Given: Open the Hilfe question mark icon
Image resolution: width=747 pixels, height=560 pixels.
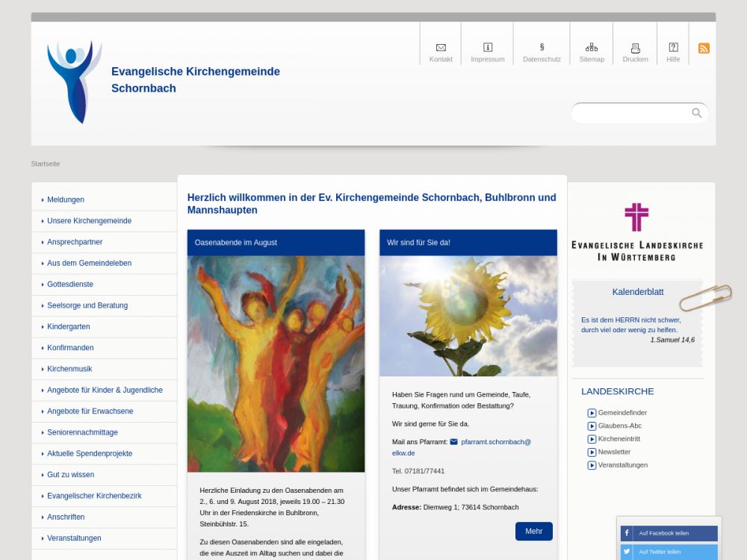Looking at the screenshot, I should (x=673, y=48).
